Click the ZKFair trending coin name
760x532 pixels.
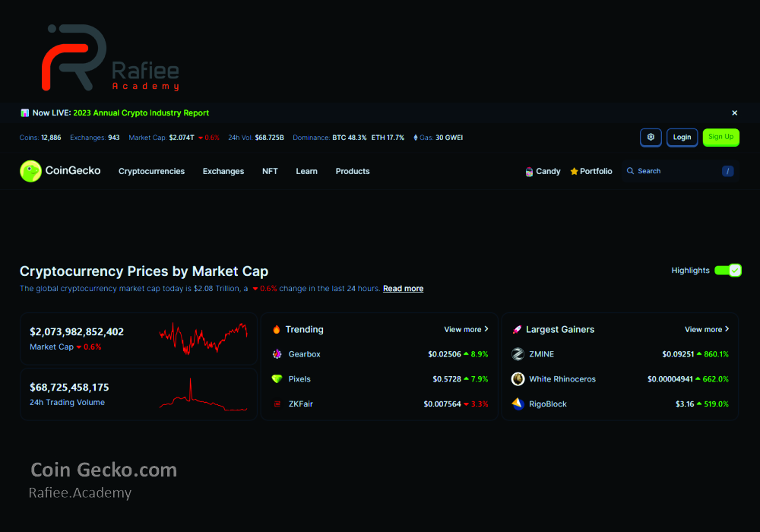[x=300, y=404]
